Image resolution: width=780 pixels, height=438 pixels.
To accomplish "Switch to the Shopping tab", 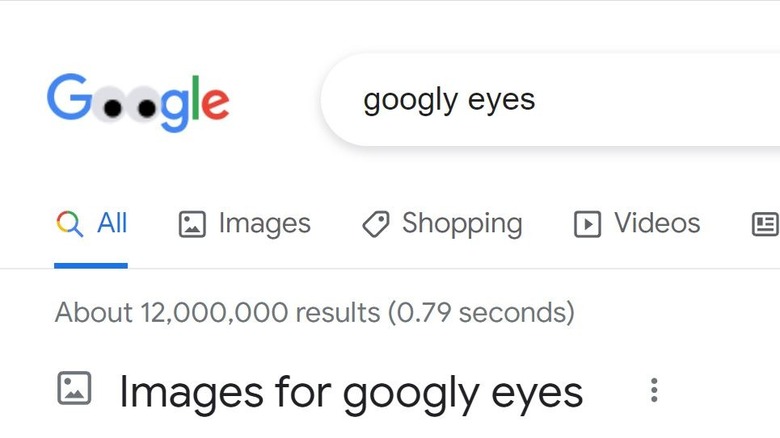I will point(462,223).
